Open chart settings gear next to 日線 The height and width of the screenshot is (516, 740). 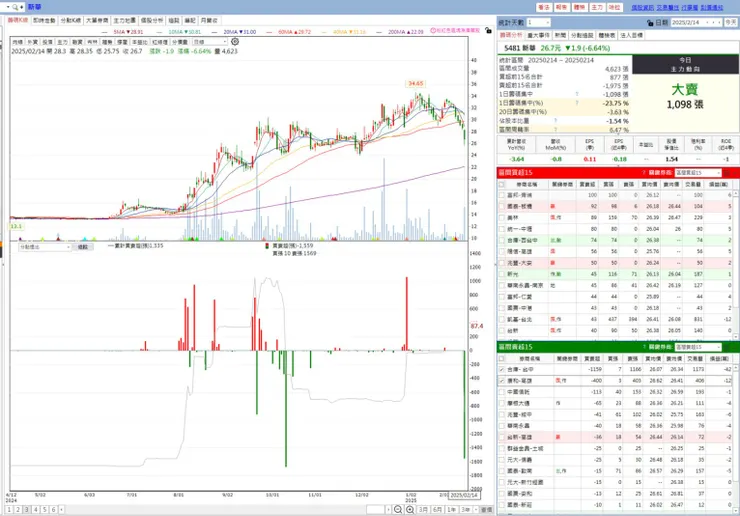235,42
